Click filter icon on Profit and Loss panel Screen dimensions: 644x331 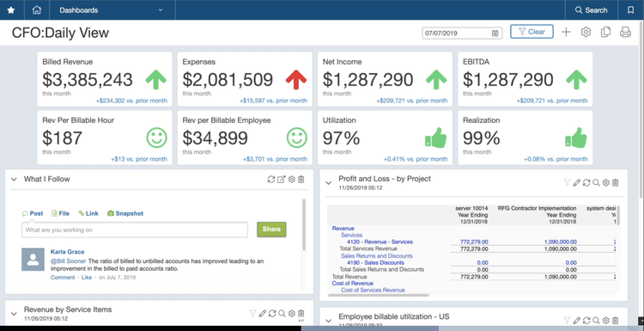(x=567, y=182)
